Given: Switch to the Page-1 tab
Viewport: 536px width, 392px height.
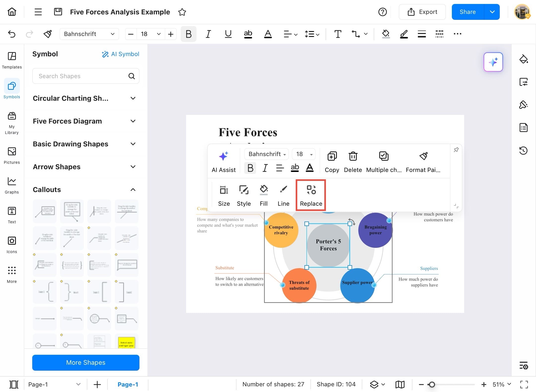Looking at the screenshot, I should tap(128, 384).
